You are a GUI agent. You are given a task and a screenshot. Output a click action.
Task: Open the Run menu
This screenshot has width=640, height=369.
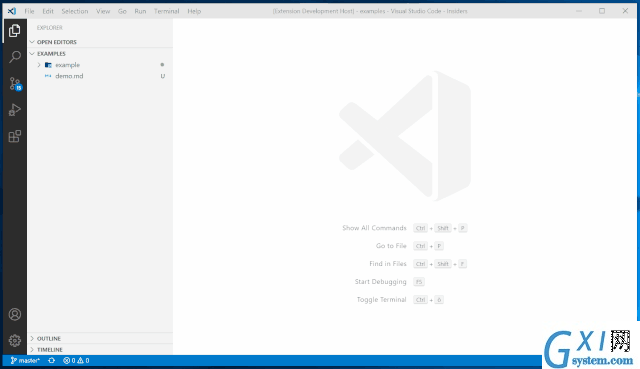click(x=140, y=11)
